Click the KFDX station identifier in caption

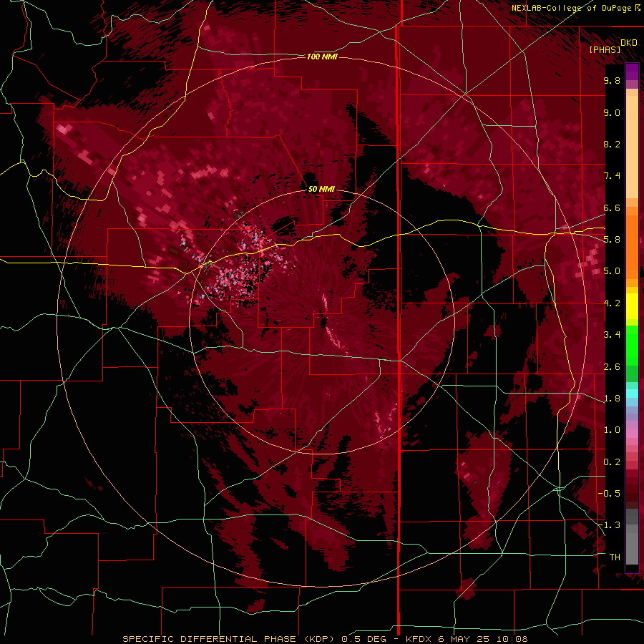419,639
